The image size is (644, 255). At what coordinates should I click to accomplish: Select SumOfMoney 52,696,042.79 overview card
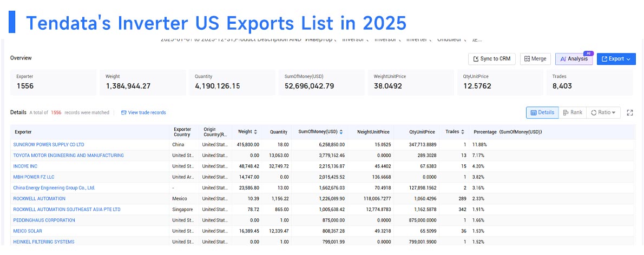tap(321, 83)
